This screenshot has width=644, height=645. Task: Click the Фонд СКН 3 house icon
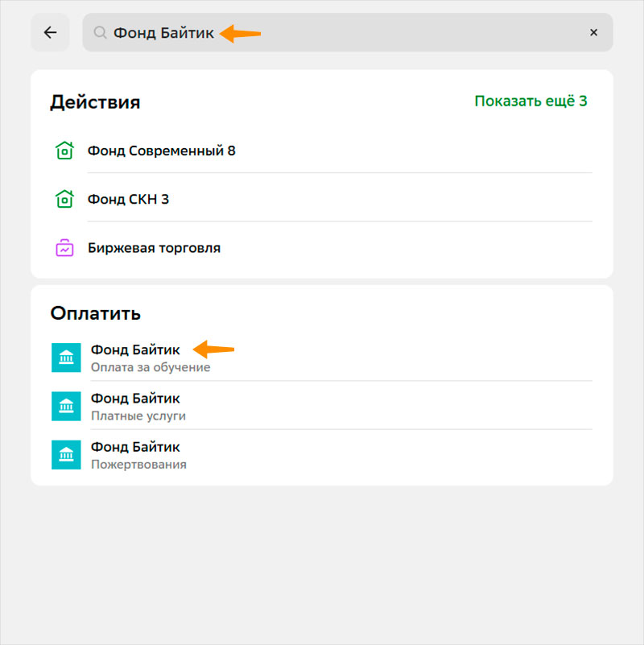64,199
